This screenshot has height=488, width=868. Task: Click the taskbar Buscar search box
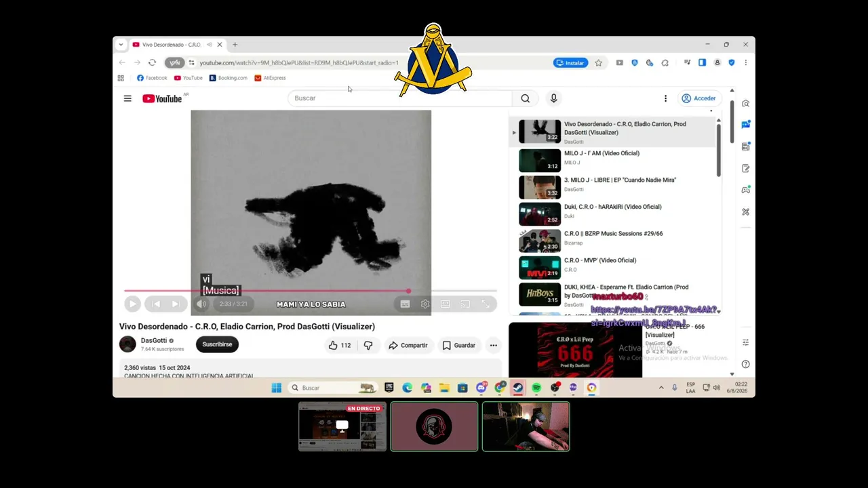pos(333,388)
